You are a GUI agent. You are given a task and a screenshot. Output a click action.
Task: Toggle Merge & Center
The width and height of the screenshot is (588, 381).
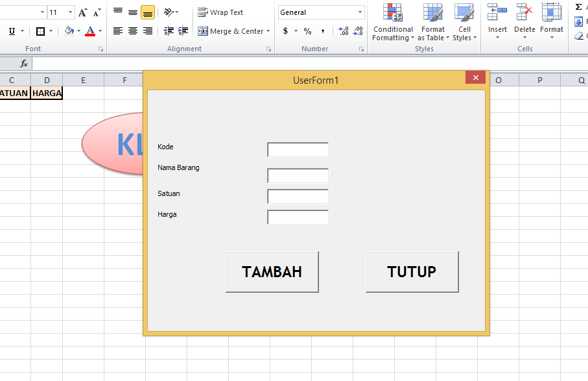230,31
